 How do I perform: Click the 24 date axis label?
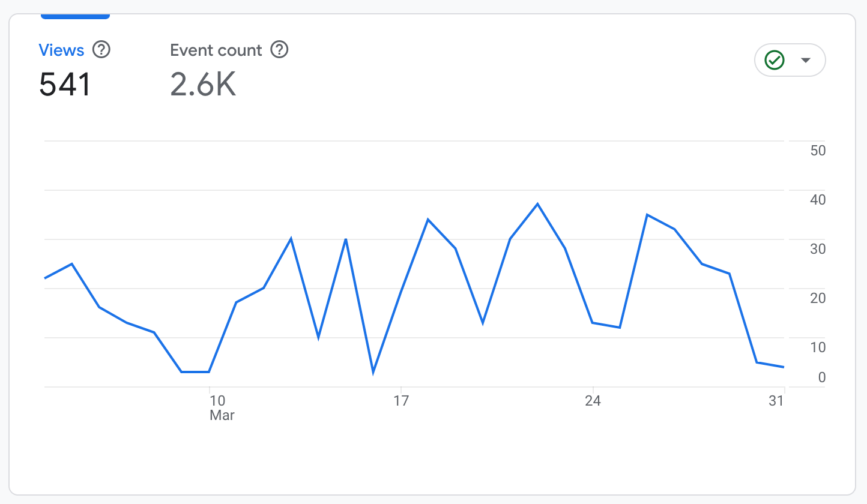(x=593, y=401)
